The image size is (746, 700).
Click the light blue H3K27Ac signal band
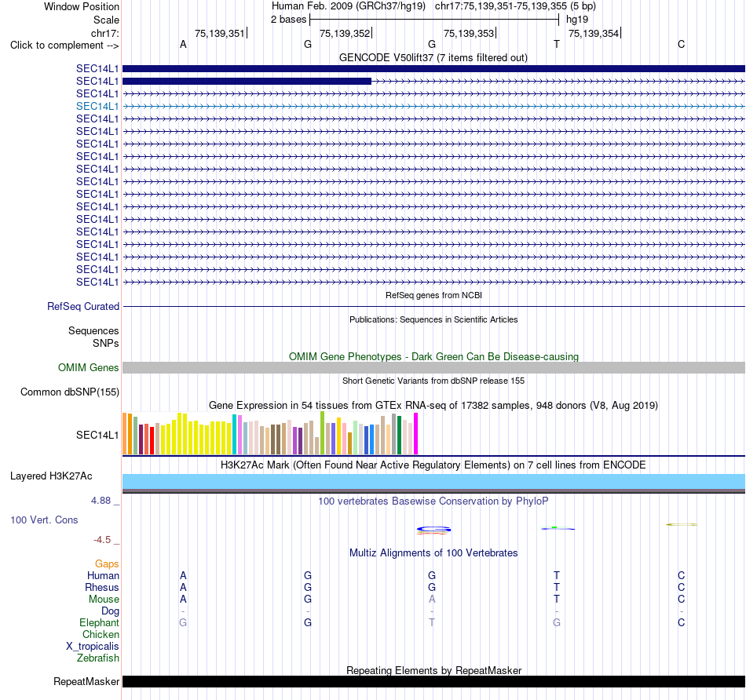(x=434, y=481)
